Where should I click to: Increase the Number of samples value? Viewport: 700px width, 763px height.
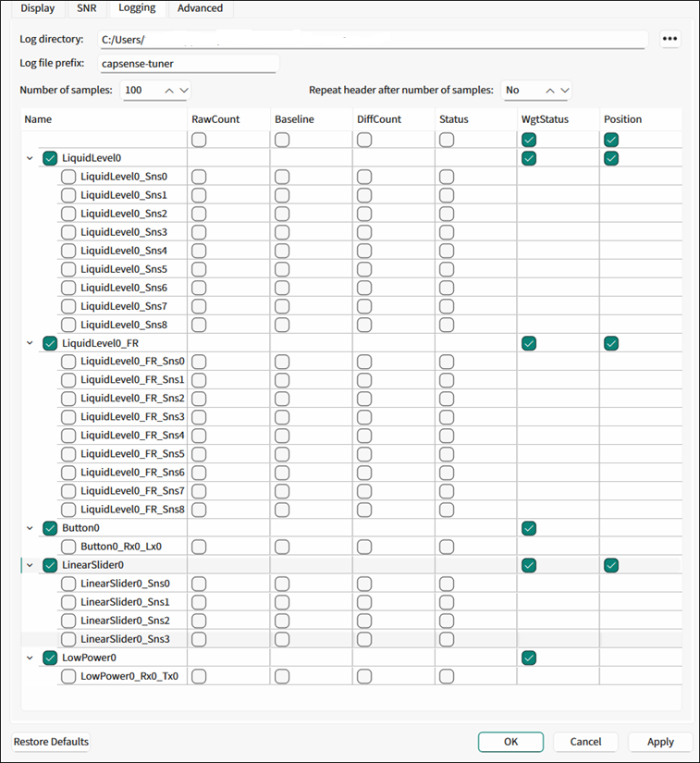(x=168, y=90)
